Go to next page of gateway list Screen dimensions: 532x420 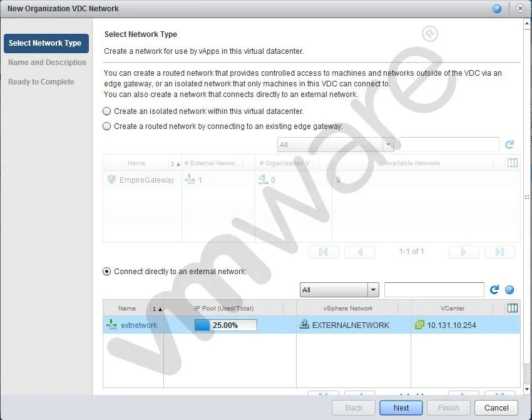pyautogui.click(x=463, y=252)
